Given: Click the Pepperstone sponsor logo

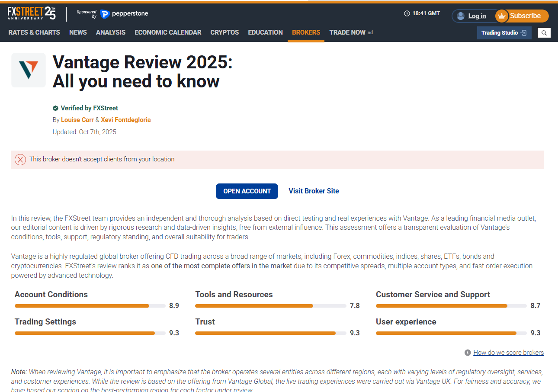Looking at the screenshot, I should pyautogui.click(x=124, y=14).
